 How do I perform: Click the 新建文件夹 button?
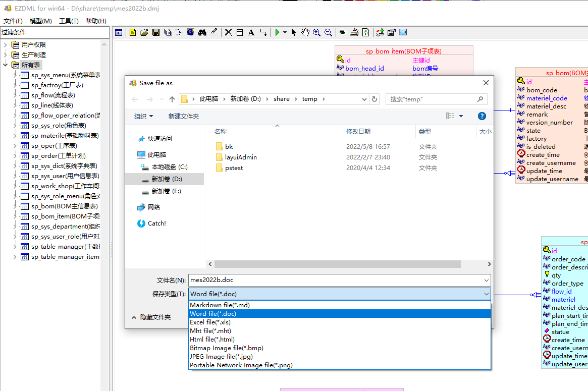click(x=184, y=117)
